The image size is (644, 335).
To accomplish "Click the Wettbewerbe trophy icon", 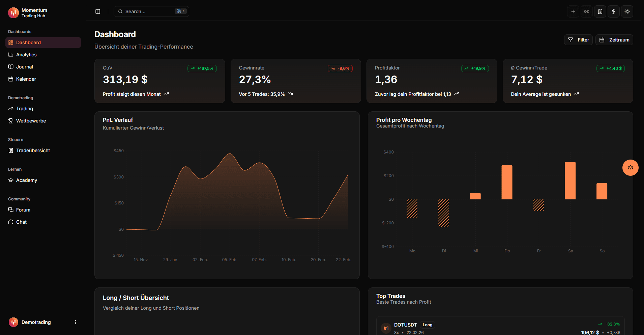I will (x=11, y=120).
